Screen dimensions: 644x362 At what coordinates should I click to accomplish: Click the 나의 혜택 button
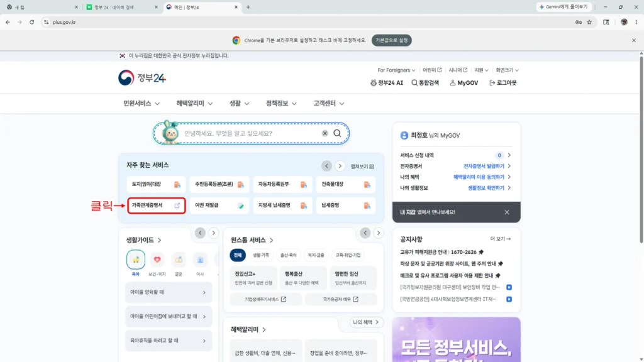click(x=366, y=322)
